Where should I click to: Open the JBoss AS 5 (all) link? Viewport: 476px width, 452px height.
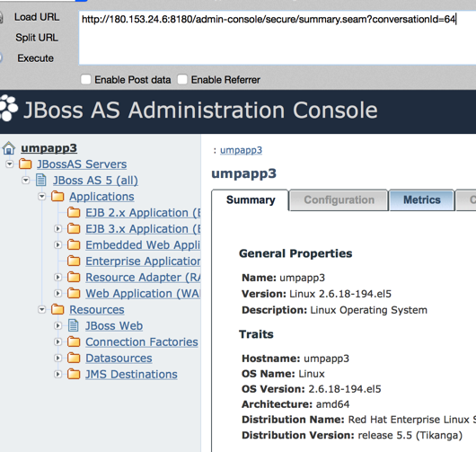pyautogui.click(x=95, y=181)
